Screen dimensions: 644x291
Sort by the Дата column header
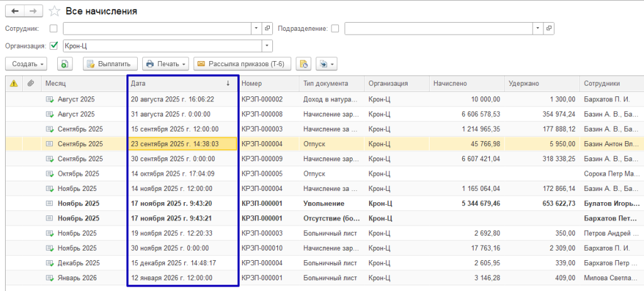pos(179,83)
